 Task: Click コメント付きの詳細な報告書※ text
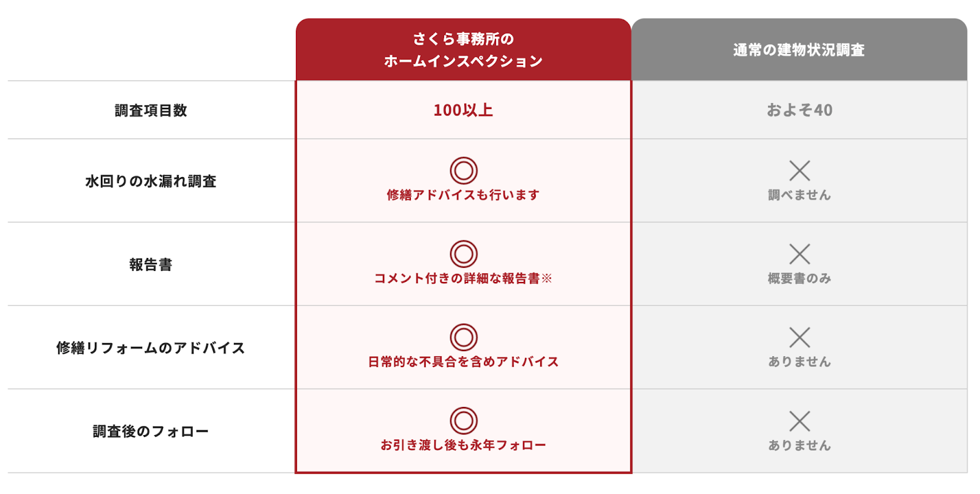(463, 278)
